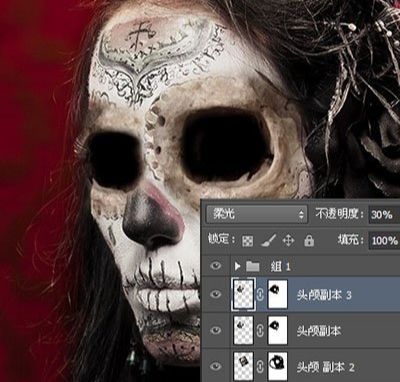Select 头颅 副本 2 layer mask thumbnail
The image size is (400, 382).
(277, 366)
